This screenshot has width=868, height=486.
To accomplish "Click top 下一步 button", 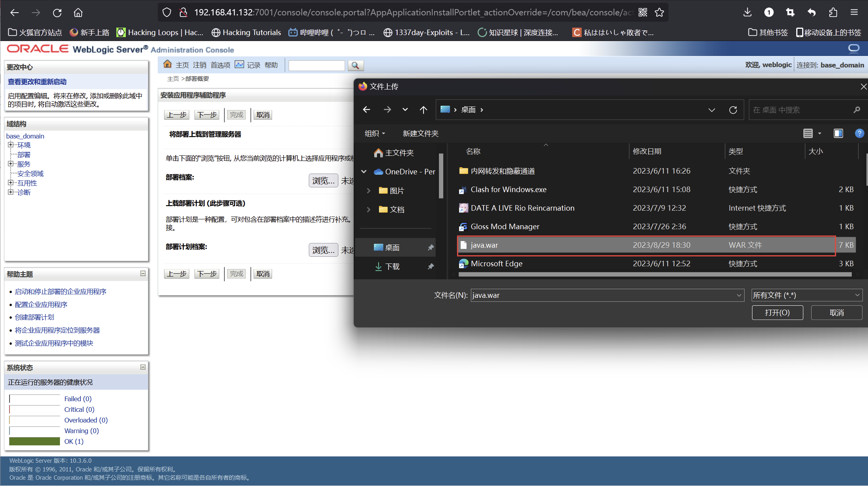I will point(207,115).
